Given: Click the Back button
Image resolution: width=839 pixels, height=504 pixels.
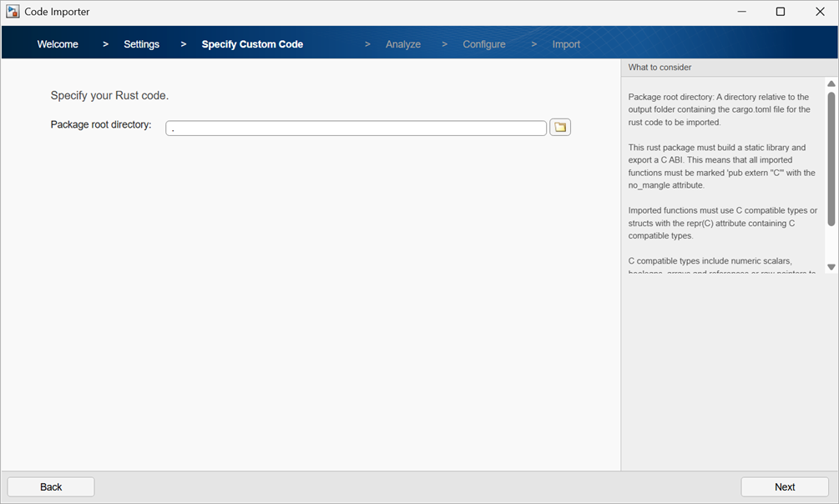Looking at the screenshot, I should [50, 486].
